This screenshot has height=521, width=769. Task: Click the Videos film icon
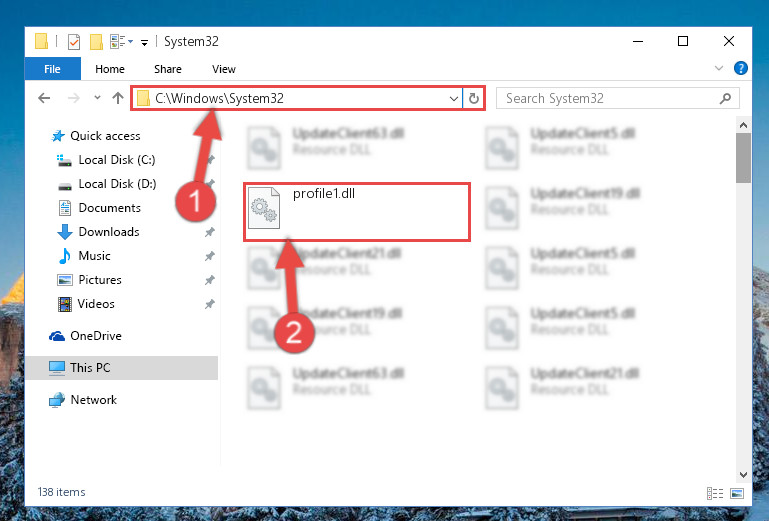click(64, 304)
